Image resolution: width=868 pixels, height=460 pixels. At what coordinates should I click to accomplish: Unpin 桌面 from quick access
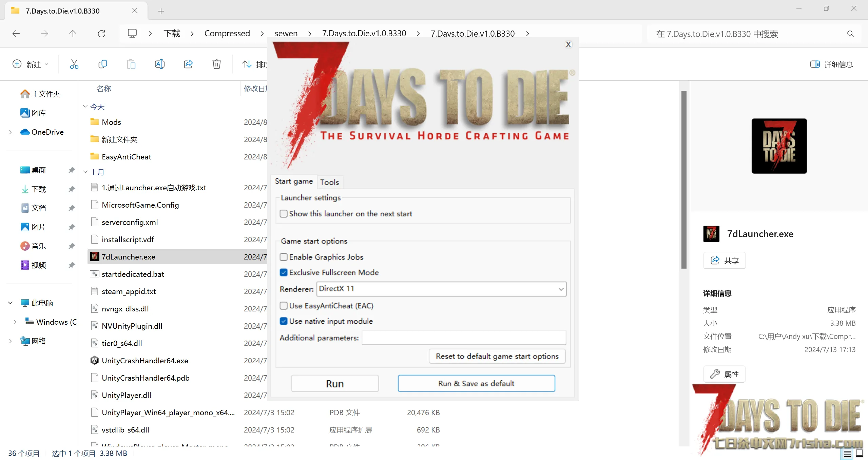pyautogui.click(x=71, y=170)
